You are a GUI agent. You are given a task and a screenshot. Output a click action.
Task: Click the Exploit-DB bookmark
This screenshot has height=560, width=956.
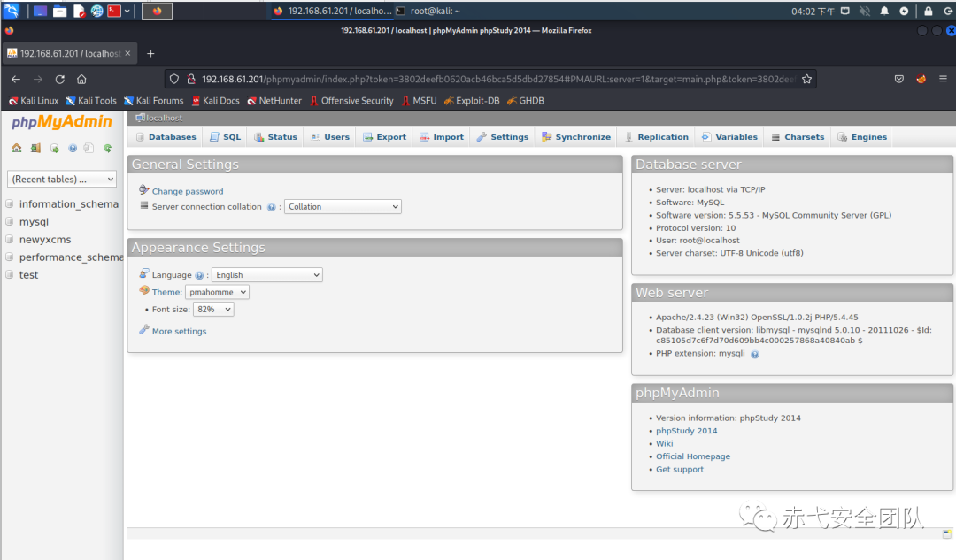471,101
